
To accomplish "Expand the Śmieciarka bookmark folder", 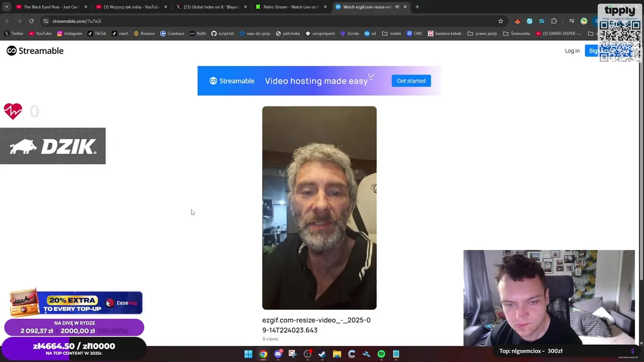I will [x=516, y=34].
